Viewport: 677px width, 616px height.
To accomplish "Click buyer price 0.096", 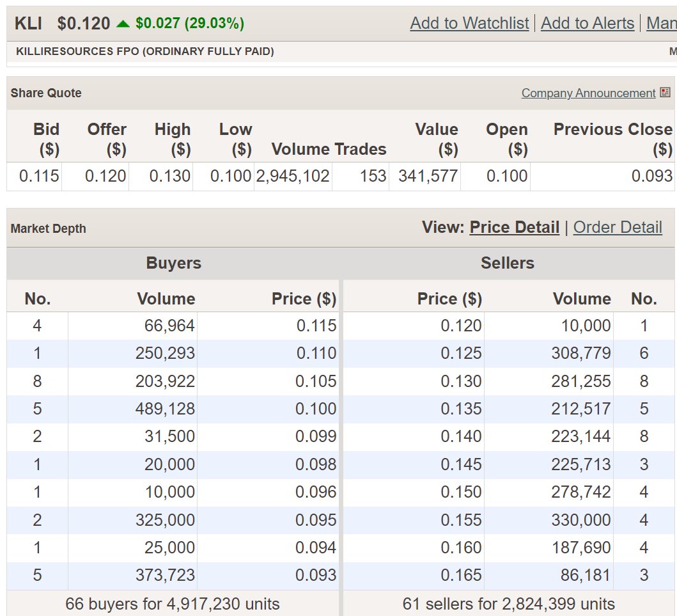I will 316,493.
